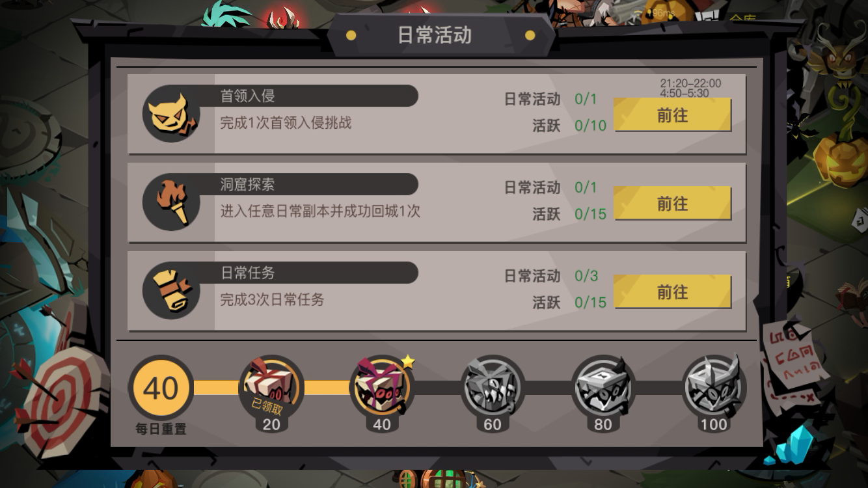Go to 日常任务 via 前往 button
Screen dimensions: 868x488
[x=672, y=292]
